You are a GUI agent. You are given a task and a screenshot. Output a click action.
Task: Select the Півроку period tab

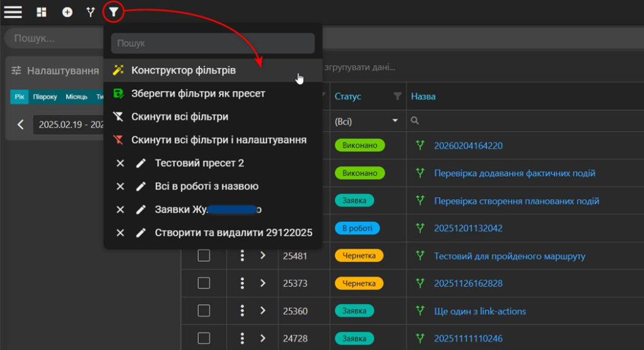[x=45, y=97]
